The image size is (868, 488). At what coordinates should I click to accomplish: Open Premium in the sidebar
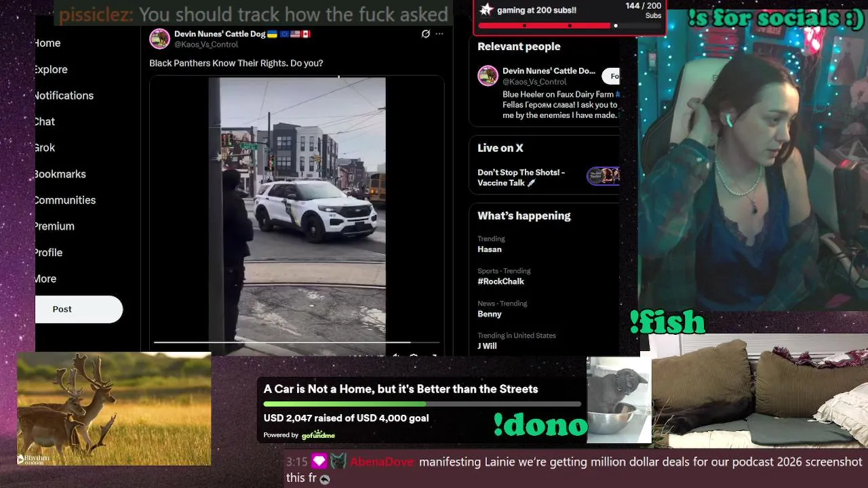[54, 226]
